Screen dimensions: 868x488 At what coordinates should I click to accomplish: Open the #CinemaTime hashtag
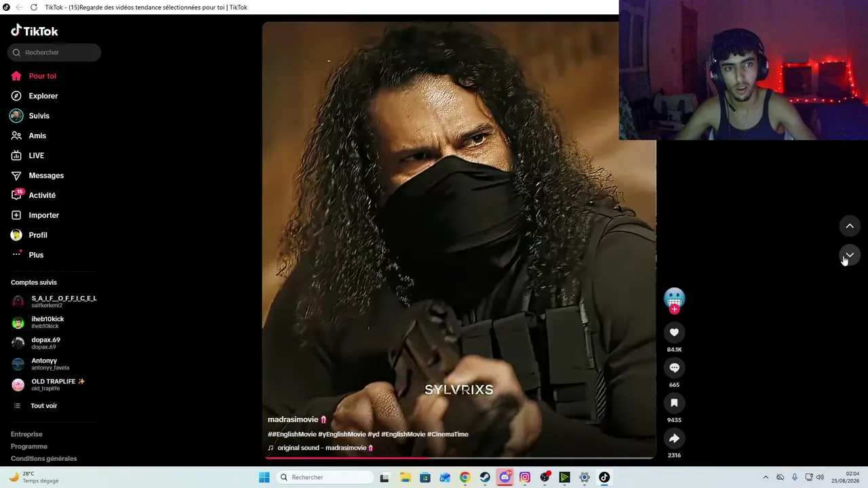pyautogui.click(x=448, y=434)
